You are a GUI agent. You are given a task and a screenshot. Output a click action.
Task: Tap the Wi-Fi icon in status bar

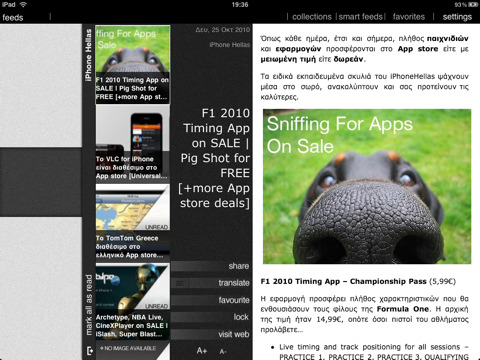23,4
